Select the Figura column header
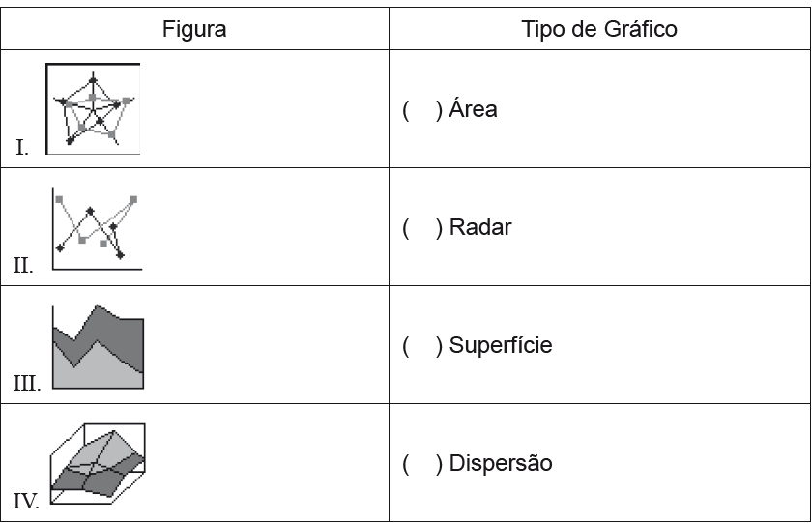812x523 pixels. [x=194, y=29]
